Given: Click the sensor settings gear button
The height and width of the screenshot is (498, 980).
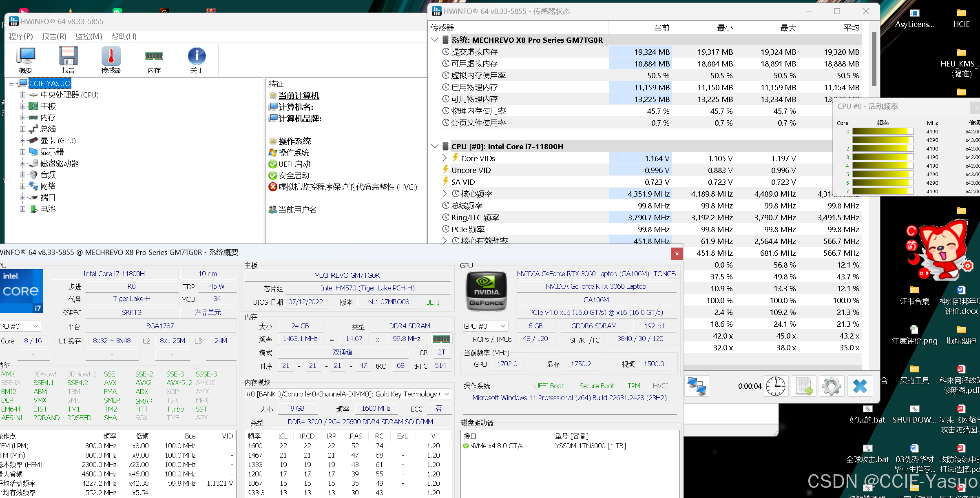Looking at the screenshot, I should click(x=832, y=386).
